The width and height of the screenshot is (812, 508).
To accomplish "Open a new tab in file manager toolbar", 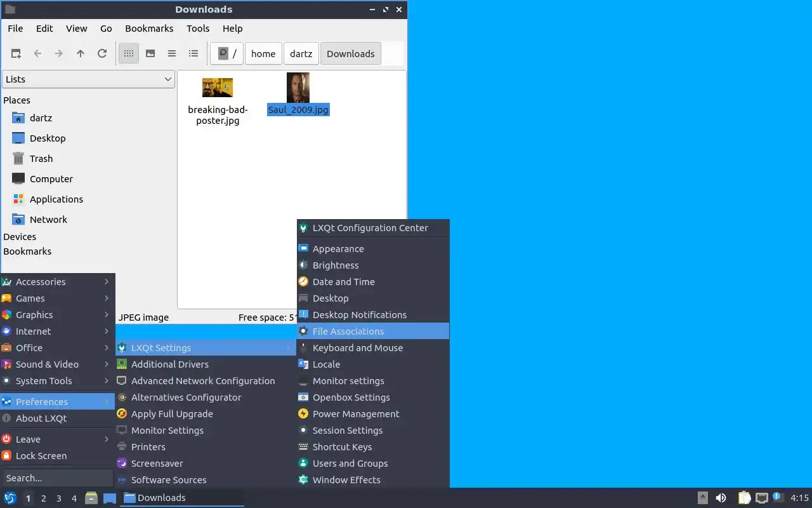I will point(16,54).
